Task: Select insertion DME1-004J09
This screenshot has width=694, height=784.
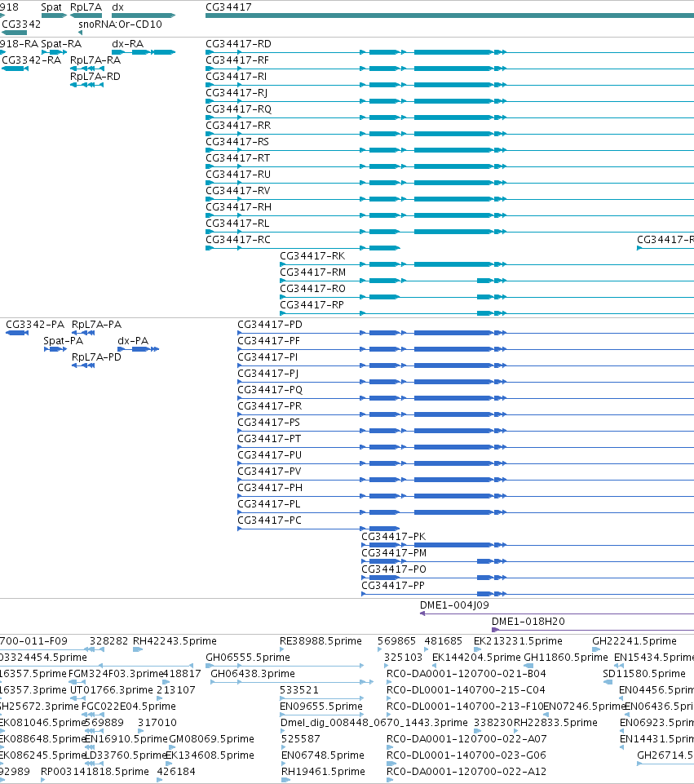Action: coord(454,605)
